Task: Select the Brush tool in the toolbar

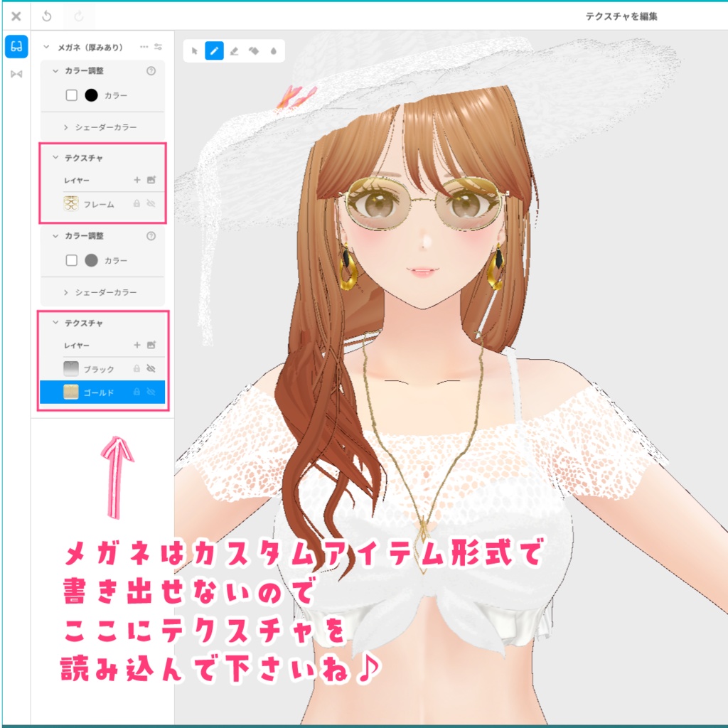Action: pyautogui.click(x=215, y=50)
